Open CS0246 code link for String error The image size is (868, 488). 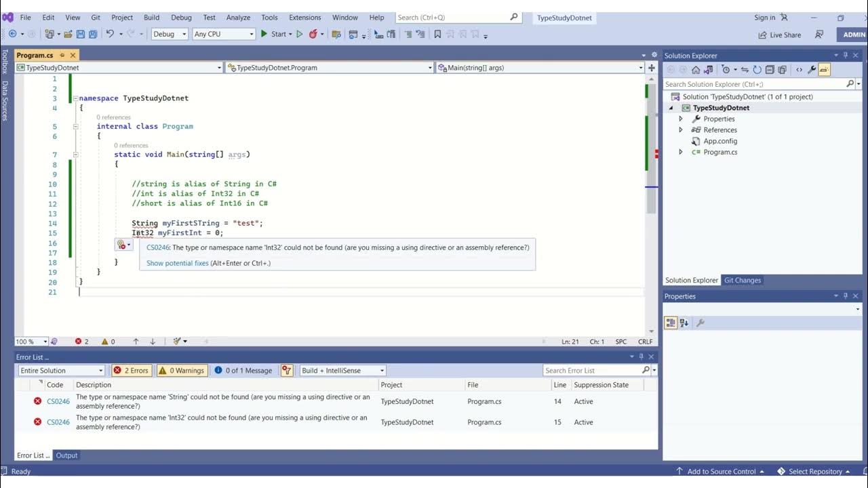(58, 402)
